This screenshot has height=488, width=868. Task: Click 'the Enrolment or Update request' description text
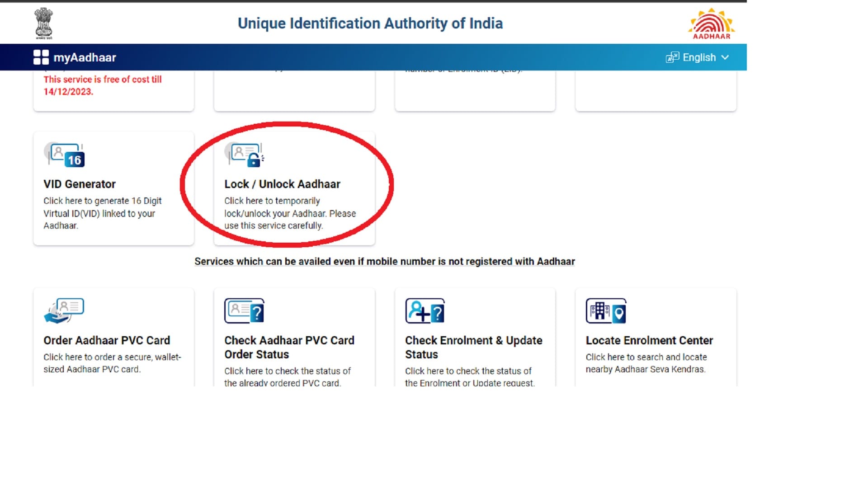point(470,383)
